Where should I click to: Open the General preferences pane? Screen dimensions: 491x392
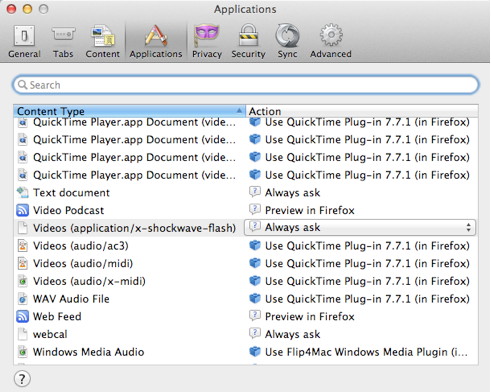(x=24, y=42)
